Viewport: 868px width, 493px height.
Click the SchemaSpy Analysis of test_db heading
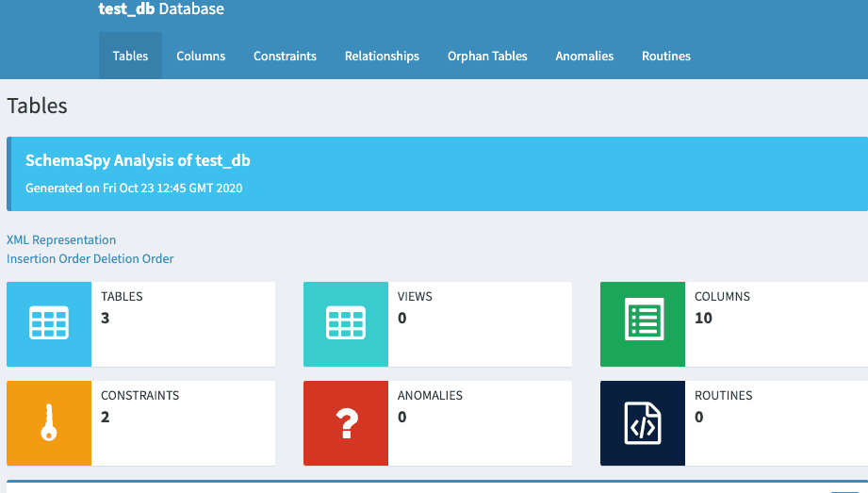tap(138, 160)
